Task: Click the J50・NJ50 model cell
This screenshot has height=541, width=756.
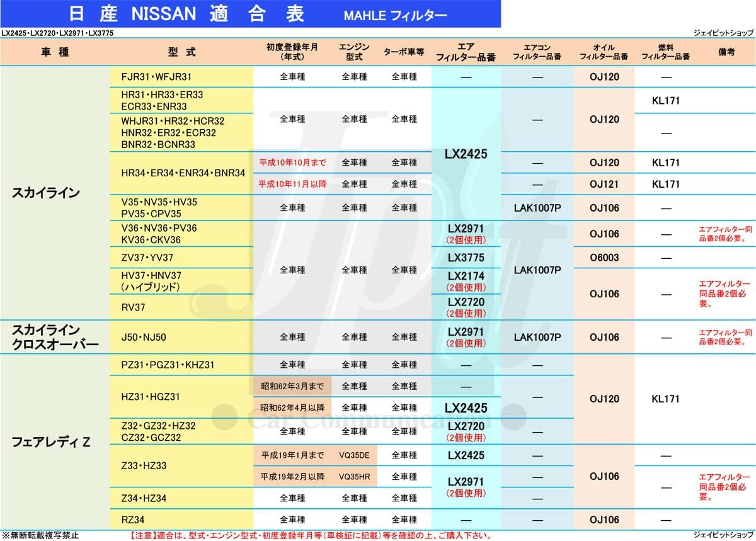Action: (144, 337)
